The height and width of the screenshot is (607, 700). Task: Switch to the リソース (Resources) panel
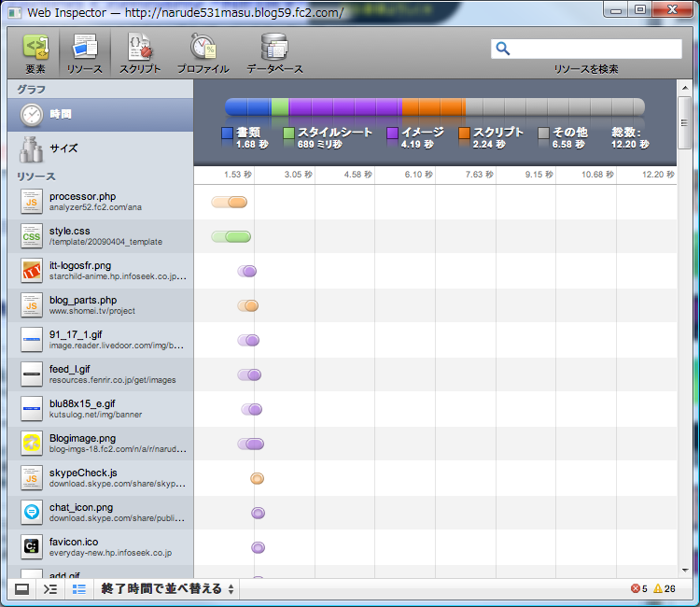[x=85, y=52]
